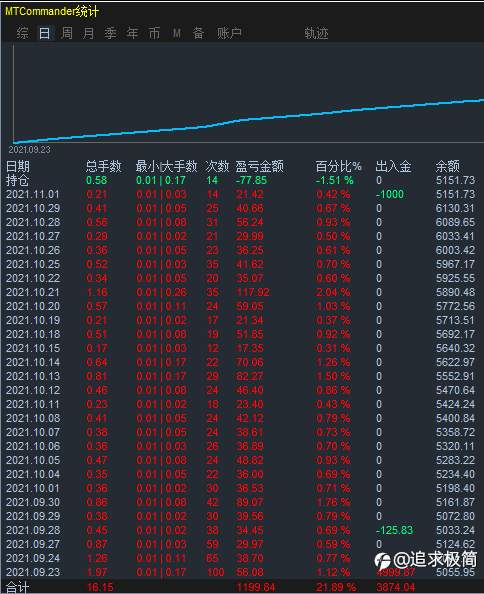Select the 2021.10.07 date row
The image size is (484, 594).
coord(33,433)
